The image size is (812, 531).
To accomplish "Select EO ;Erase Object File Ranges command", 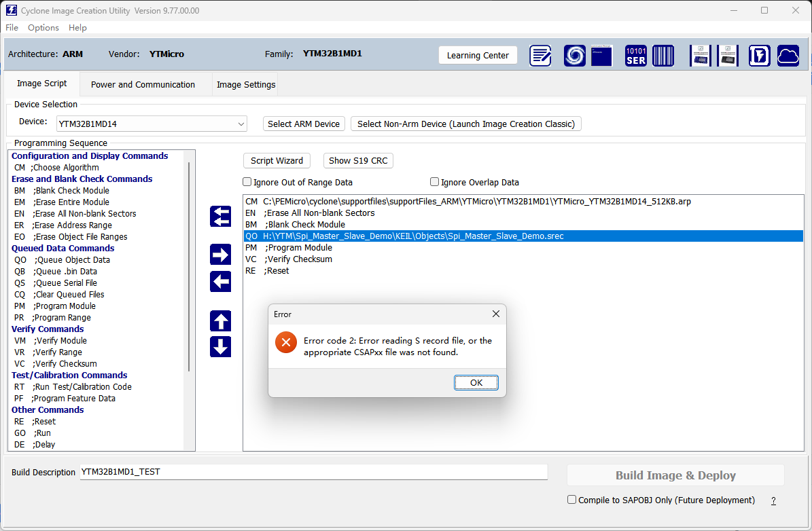I will (71, 236).
